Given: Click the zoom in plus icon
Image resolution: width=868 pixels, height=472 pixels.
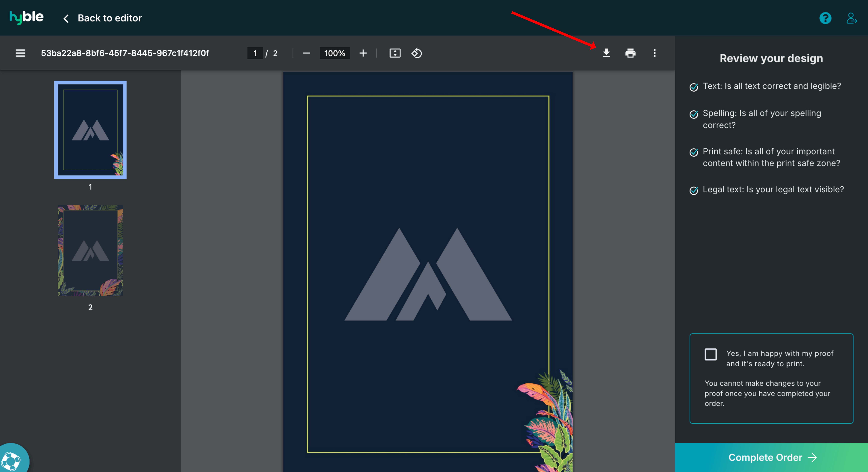Looking at the screenshot, I should [363, 53].
